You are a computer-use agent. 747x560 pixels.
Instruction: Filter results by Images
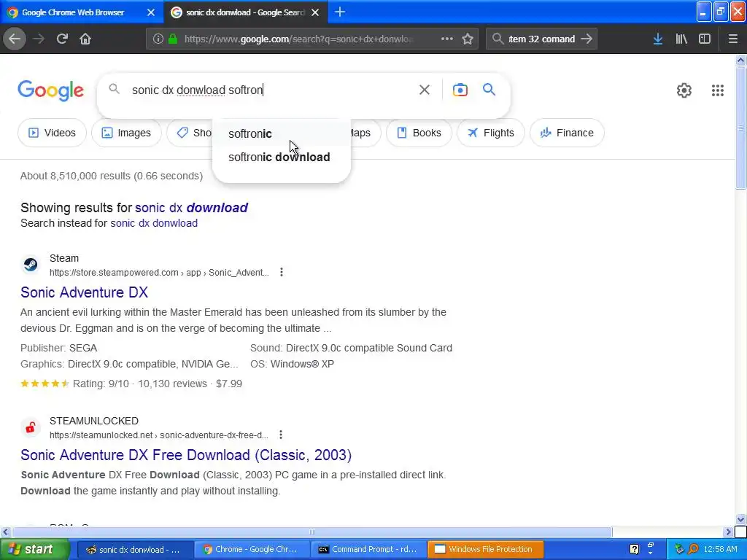coord(126,133)
